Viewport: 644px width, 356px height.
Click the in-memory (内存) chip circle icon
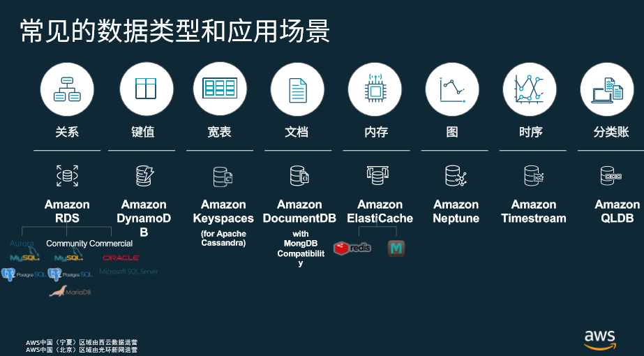point(375,89)
